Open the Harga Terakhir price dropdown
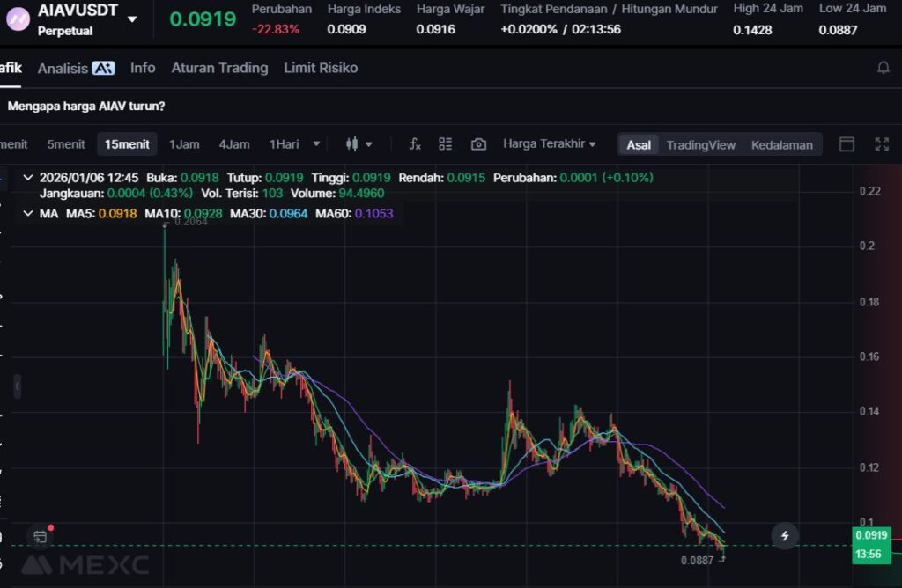Screen dimensions: 902x588 click(x=549, y=144)
